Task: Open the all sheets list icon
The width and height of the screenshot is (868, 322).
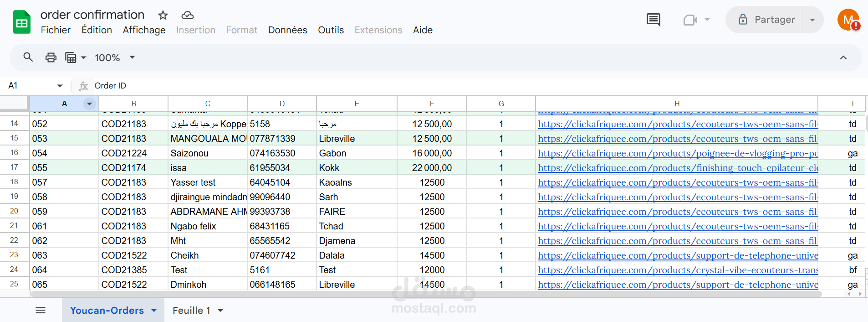Action: tap(41, 311)
